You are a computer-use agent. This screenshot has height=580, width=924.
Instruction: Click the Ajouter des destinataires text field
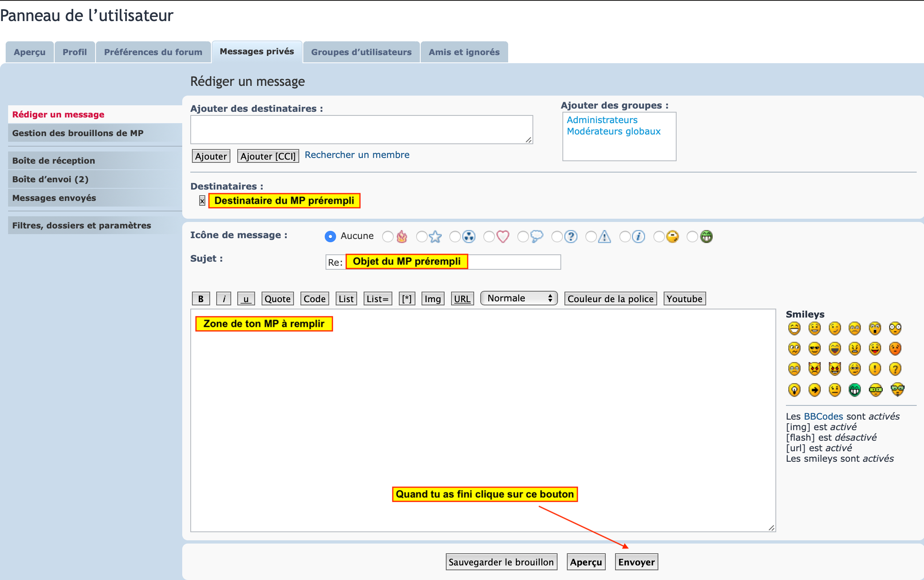coord(361,130)
